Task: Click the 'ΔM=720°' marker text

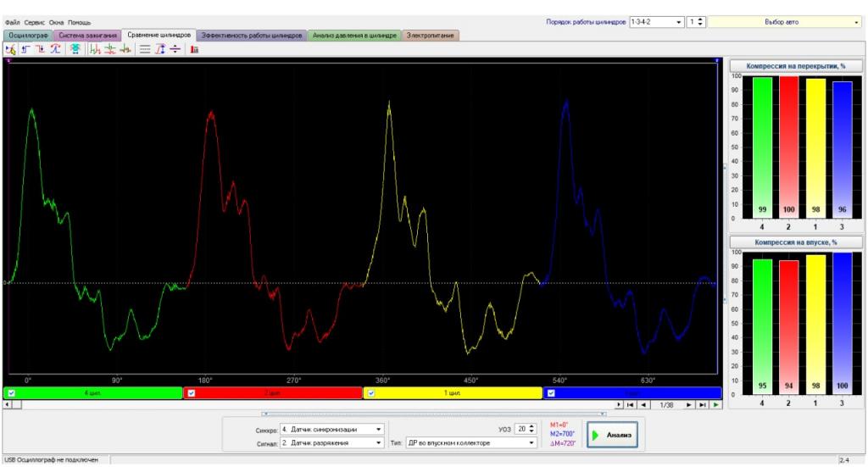Action: 563,443
